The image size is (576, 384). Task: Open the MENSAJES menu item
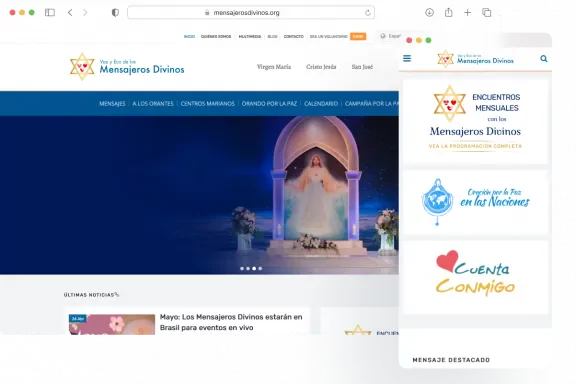(x=112, y=104)
